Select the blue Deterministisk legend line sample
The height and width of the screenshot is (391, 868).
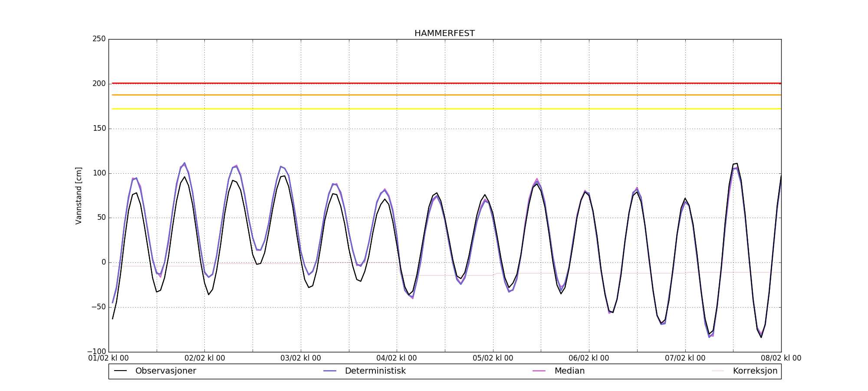(x=330, y=371)
